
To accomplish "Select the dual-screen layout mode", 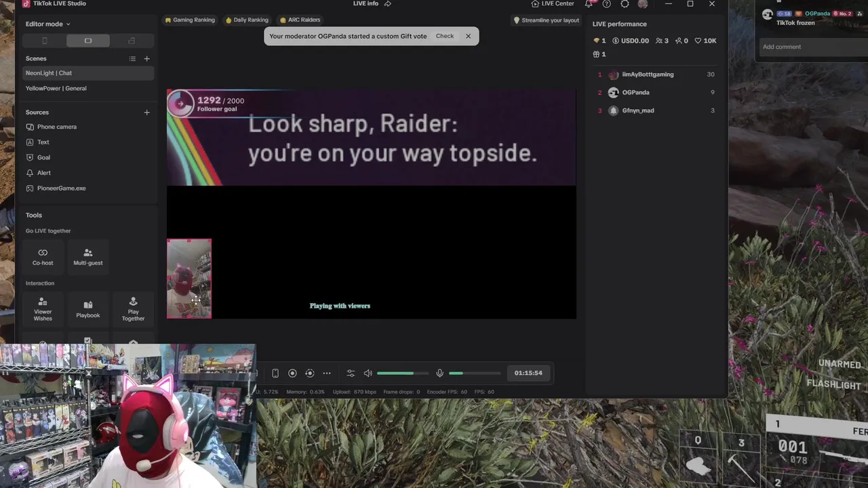I will coord(132,41).
